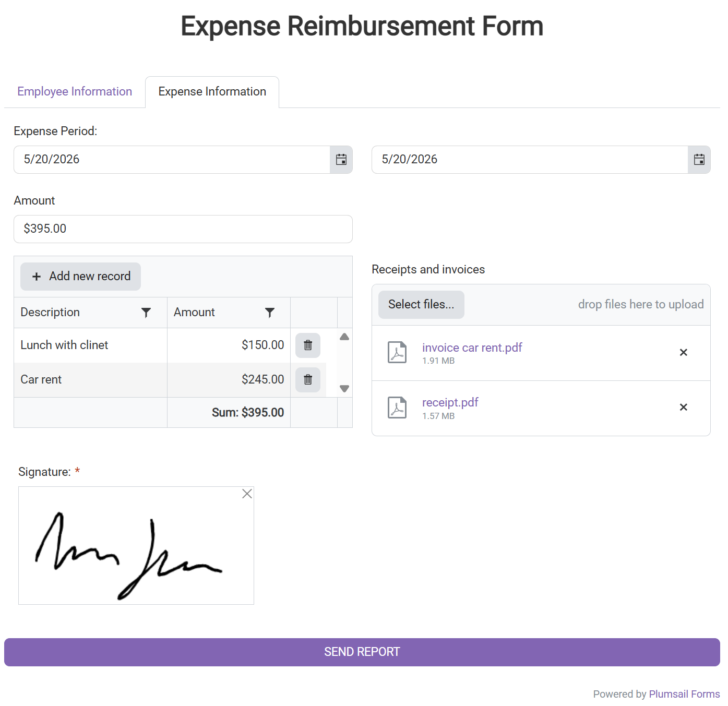Filter the Amount column
Image resolution: width=728 pixels, height=706 pixels.
pyautogui.click(x=270, y=313)
